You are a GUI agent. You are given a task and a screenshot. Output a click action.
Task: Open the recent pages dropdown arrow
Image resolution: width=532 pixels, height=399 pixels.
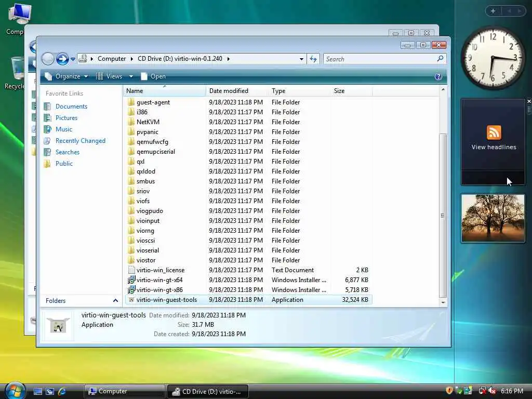click(x=73, y=59)
